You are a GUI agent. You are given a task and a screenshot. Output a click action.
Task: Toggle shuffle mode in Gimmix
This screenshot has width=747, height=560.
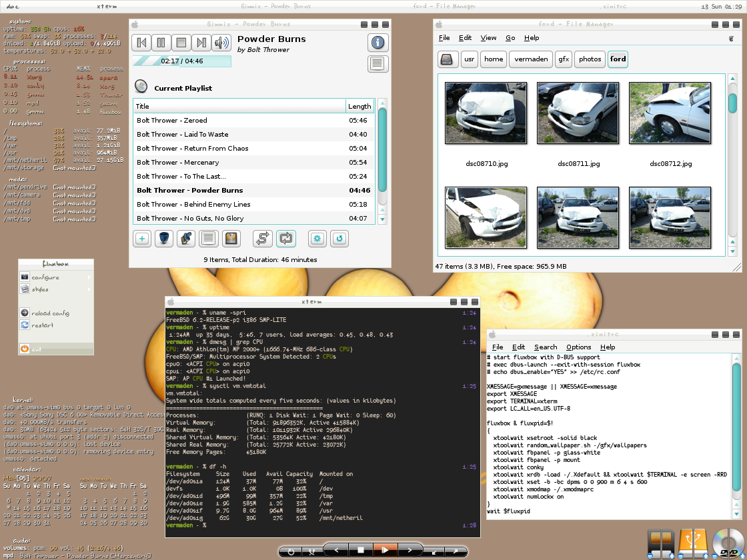(263, 239)
